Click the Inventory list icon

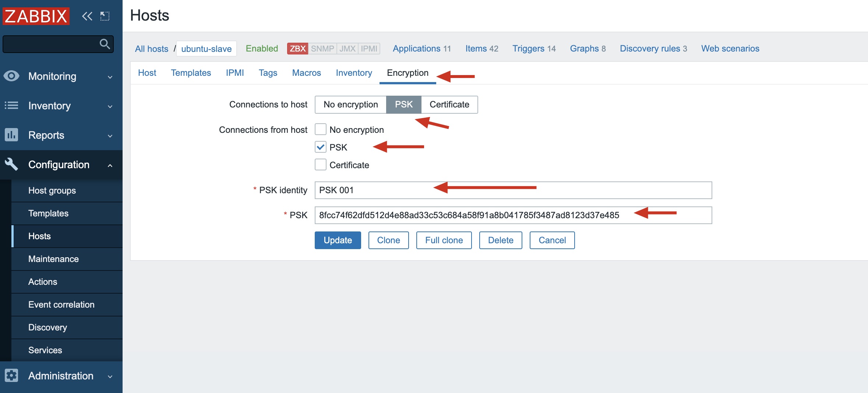coord(11,106)
